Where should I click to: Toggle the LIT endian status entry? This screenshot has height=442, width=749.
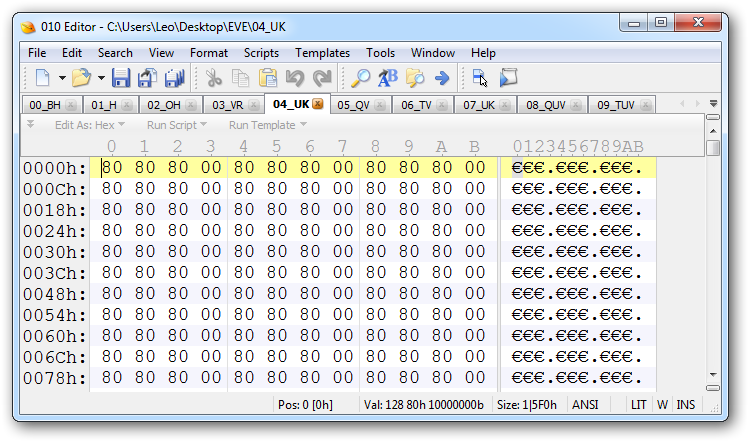pos(639,405)
